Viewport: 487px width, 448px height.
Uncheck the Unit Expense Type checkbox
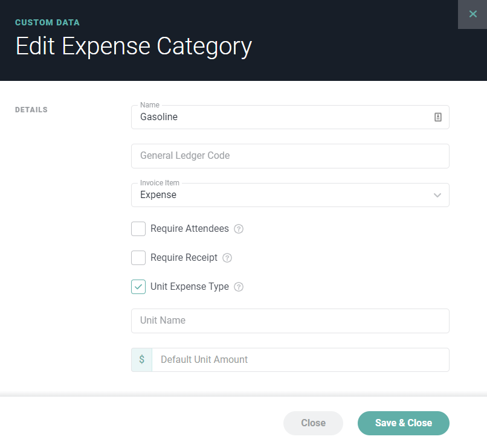(138, 287)
